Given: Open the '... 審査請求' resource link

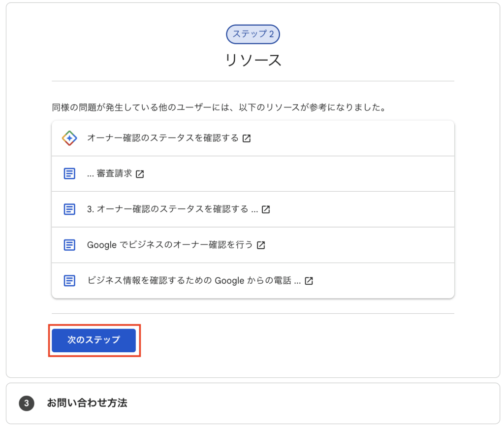Looking at the screenshot, I should 109,174.
